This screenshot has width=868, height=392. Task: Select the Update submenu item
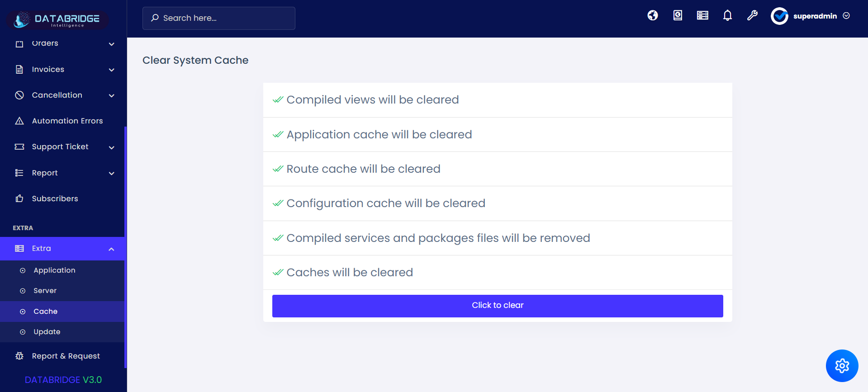[62, 332]
